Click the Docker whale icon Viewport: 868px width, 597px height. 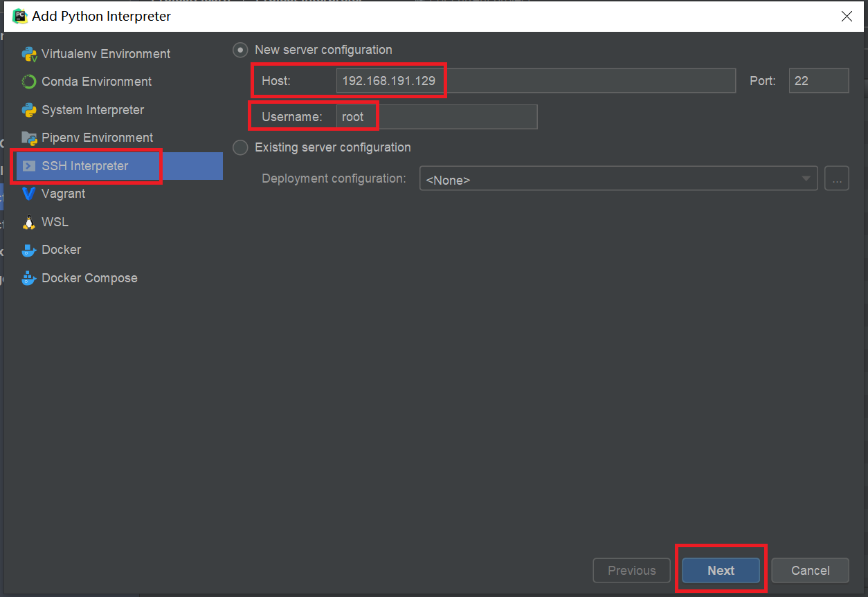[29, 250]
